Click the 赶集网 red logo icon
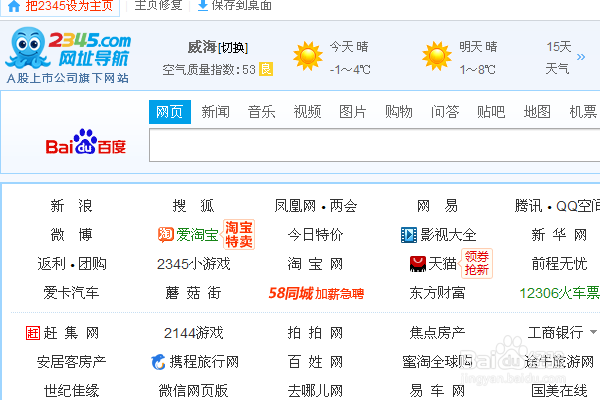The height and width of the screenshot is (400, 600). (33, 333)
